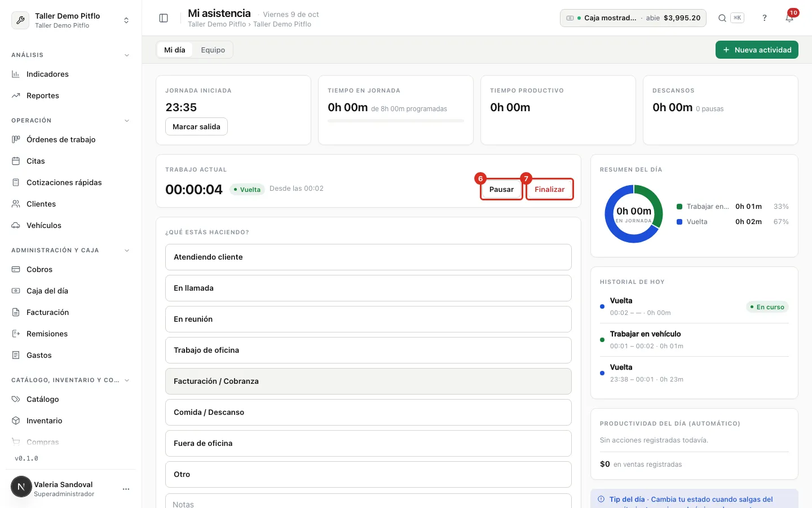Click the Caja del día icon
Screen dimensions: 812x508
16,291
